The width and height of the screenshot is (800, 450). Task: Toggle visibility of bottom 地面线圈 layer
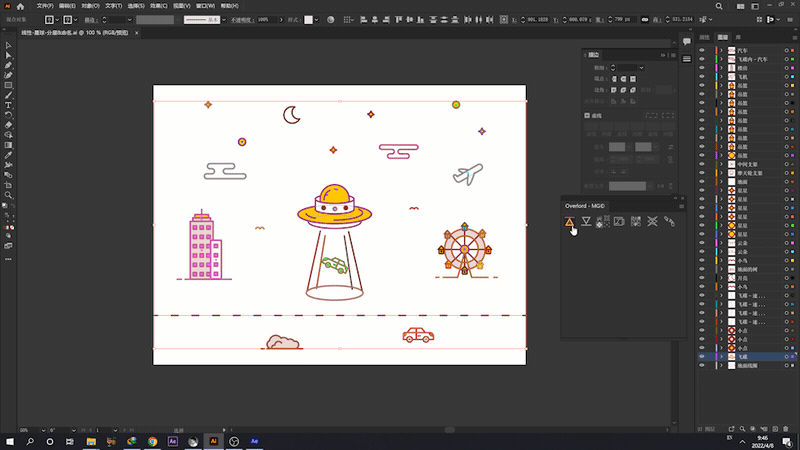(x=702, y=365)
